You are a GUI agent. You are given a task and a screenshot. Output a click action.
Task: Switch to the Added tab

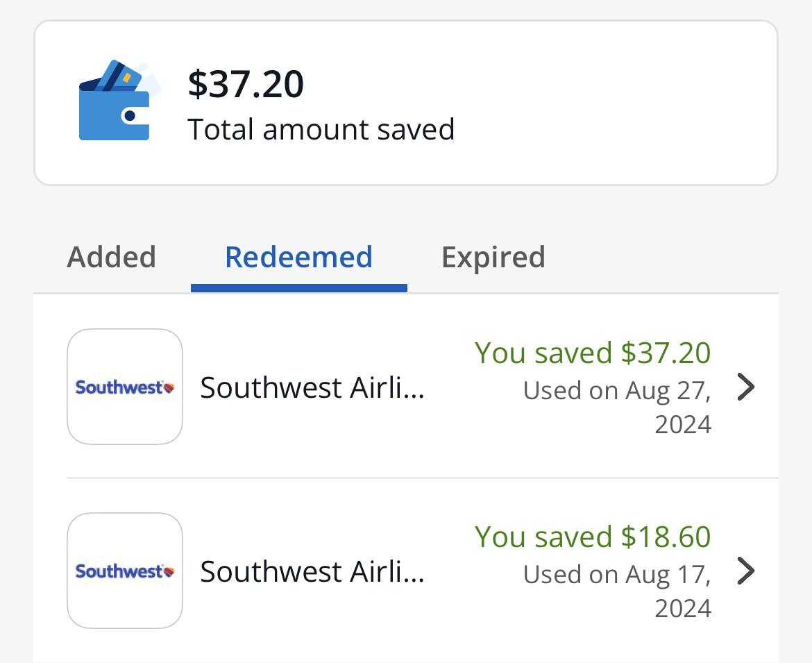(x=111, y=257)
